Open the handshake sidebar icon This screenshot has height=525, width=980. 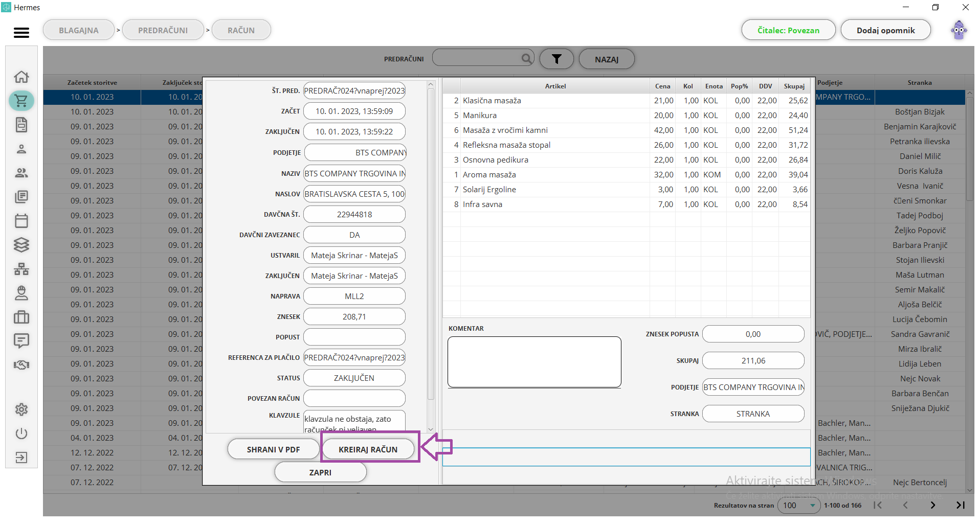[21, 365]
